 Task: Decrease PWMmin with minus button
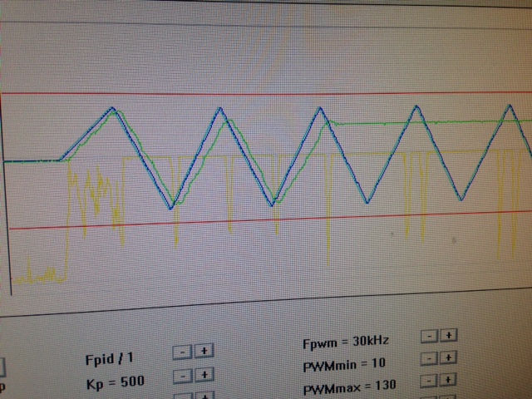coord(429,358)
